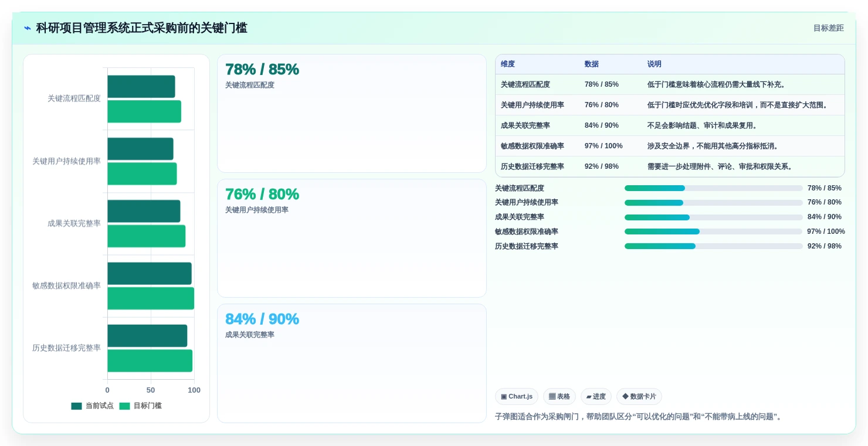Click the 数据卡片 tag chip
The width and height of the screenshot is (868, 446).
tap(639, 397)
